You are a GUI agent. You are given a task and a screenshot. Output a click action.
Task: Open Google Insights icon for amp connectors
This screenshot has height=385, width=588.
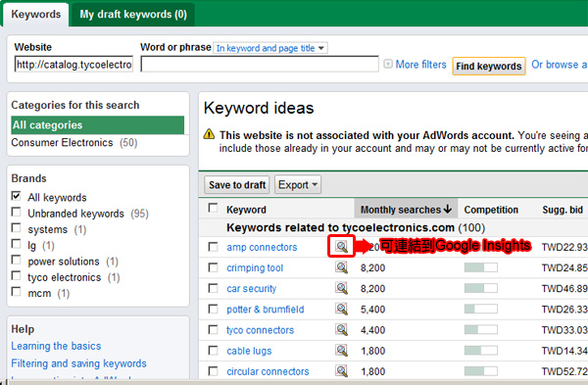341,246
